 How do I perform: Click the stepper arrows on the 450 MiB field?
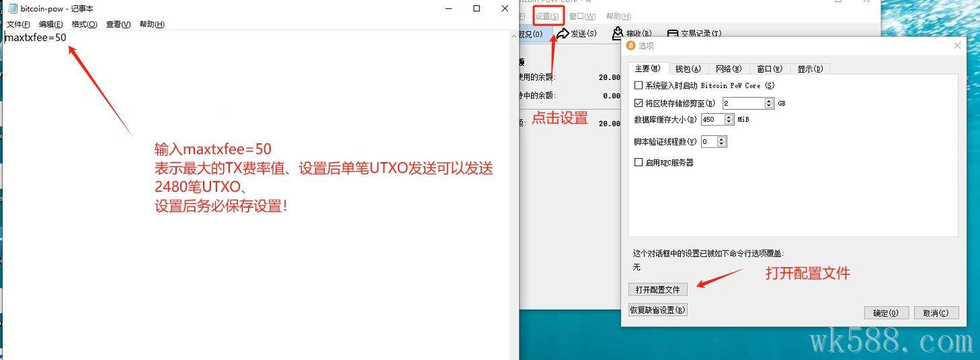[x=729, y=119]
